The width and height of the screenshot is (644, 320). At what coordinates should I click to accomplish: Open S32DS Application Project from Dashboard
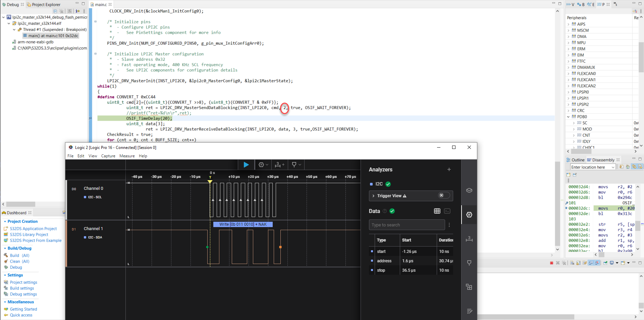[x=34, y=228]
